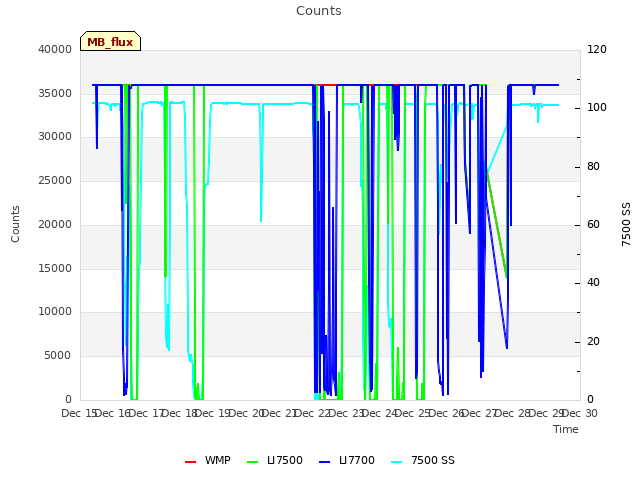Viewport: 640px width, 480px height.
Task: Click the right axis label "7500 SS"
Action: [x=626, y=224]
